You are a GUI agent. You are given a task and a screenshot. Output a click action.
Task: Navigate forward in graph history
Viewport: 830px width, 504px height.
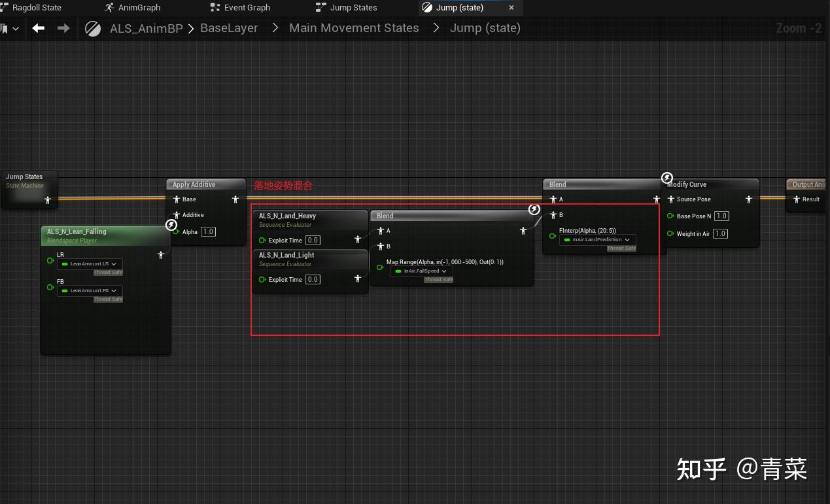pos(63,28)
